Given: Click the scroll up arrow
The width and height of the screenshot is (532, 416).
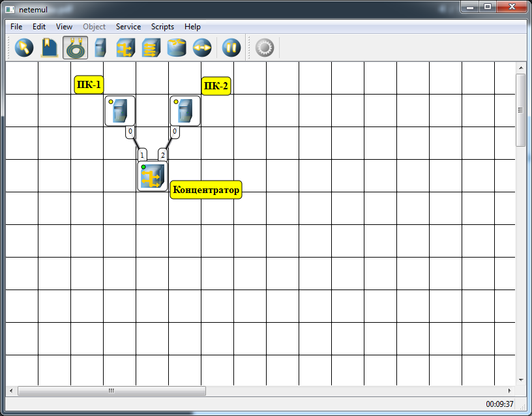Looking at the screenshot, I should point(520,68).
